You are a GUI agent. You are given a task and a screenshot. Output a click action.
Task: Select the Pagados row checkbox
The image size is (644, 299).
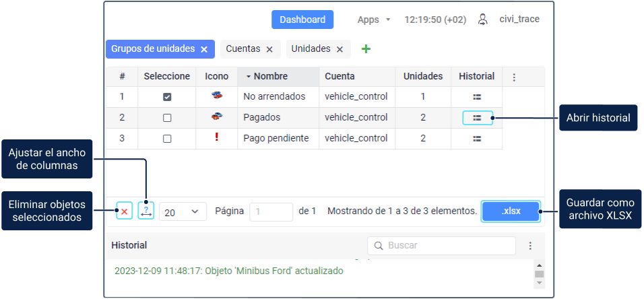point(167,118)
